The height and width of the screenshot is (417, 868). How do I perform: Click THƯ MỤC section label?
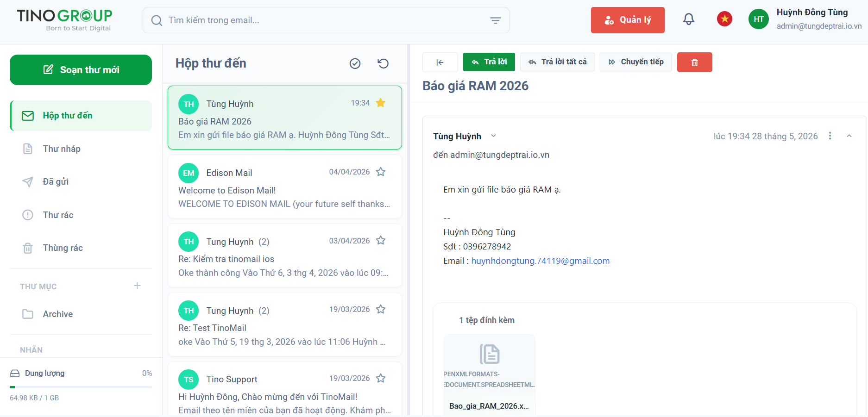tap(38, 286)
